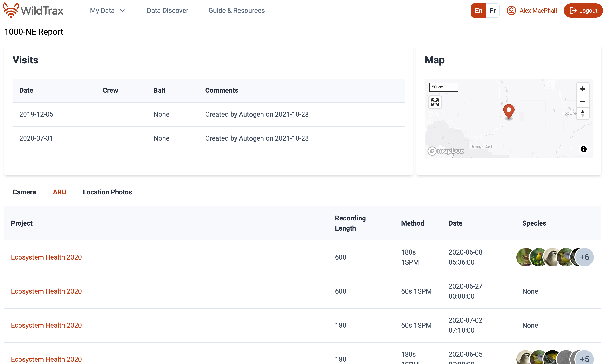
Task: Select English language option
Action: (x=478, y=11)
